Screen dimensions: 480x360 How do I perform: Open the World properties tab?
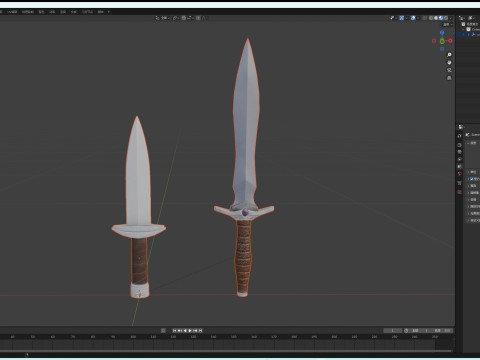point(459,174)
